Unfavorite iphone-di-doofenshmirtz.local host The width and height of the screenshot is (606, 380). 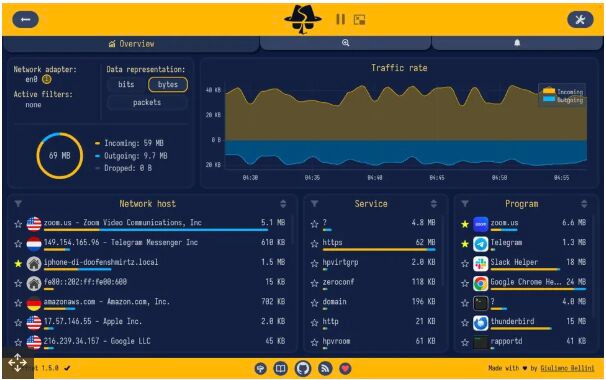click(18, 264)
